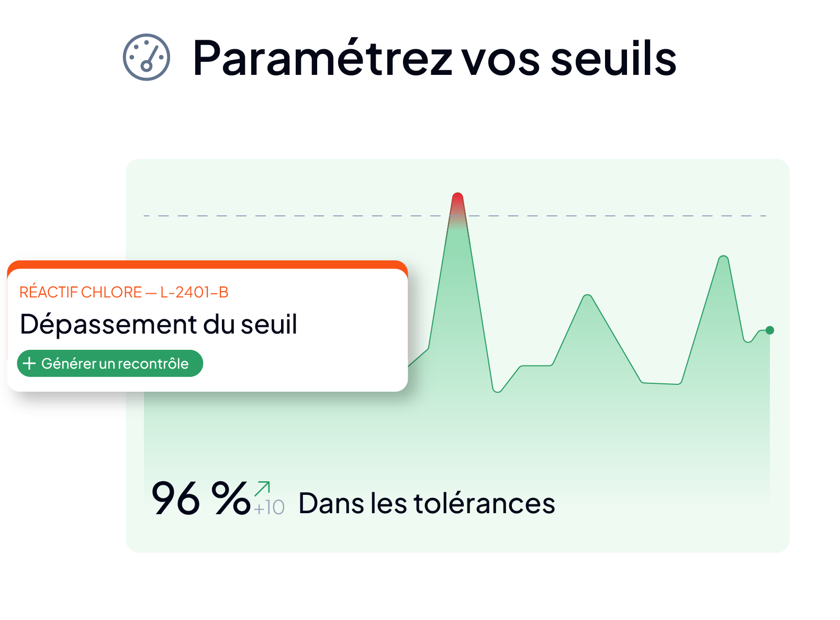This screenshot has height=620, width=840.
Task: Select the second chart peak in the middle
Action: coord(587,299)
